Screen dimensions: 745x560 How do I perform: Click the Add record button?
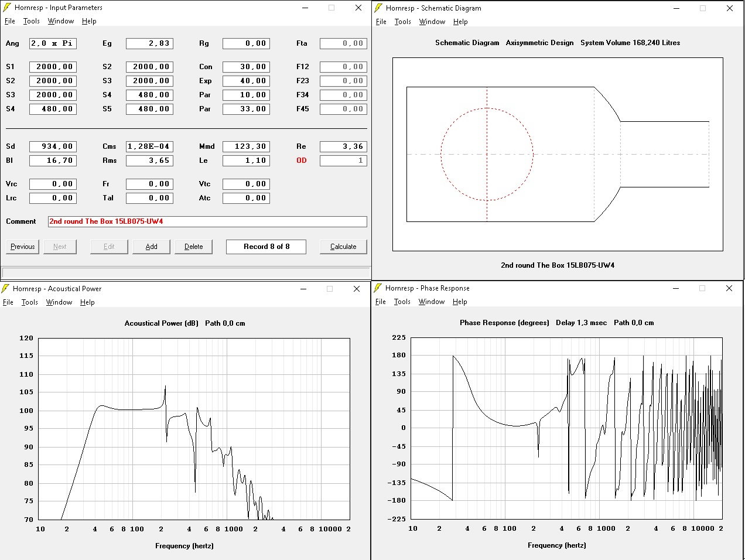[151, 247]
